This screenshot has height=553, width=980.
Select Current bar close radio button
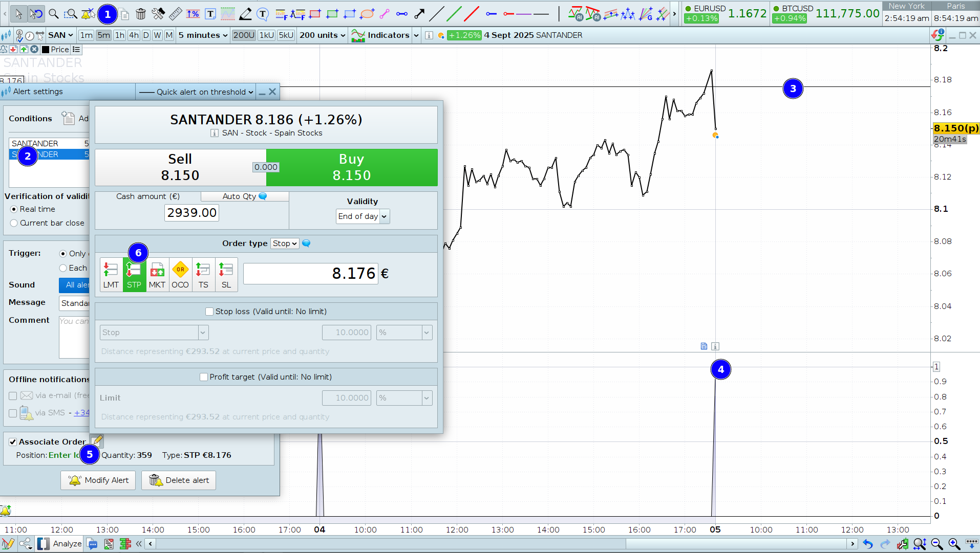[14, 223]
